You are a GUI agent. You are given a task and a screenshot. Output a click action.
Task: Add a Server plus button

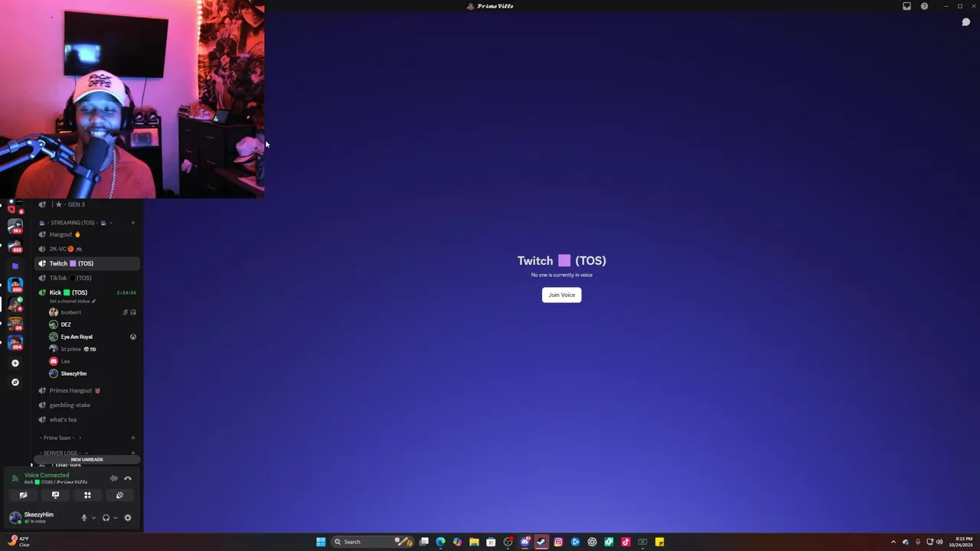(15, 363)
